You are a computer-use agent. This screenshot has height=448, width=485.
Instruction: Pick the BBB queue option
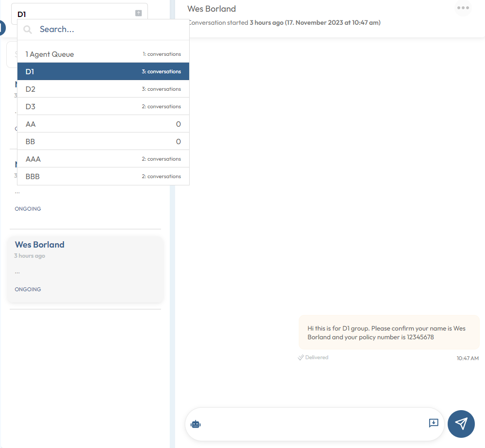(103, 177)
